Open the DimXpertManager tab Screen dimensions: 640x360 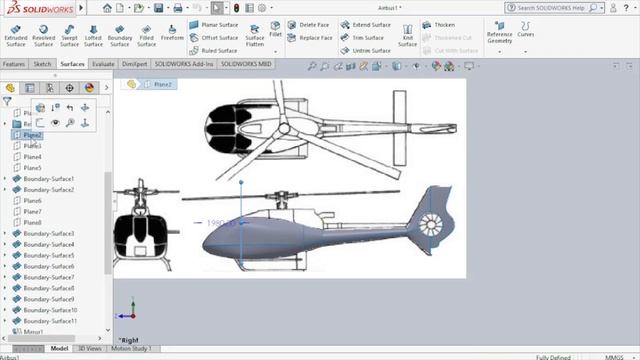(70, 88)
